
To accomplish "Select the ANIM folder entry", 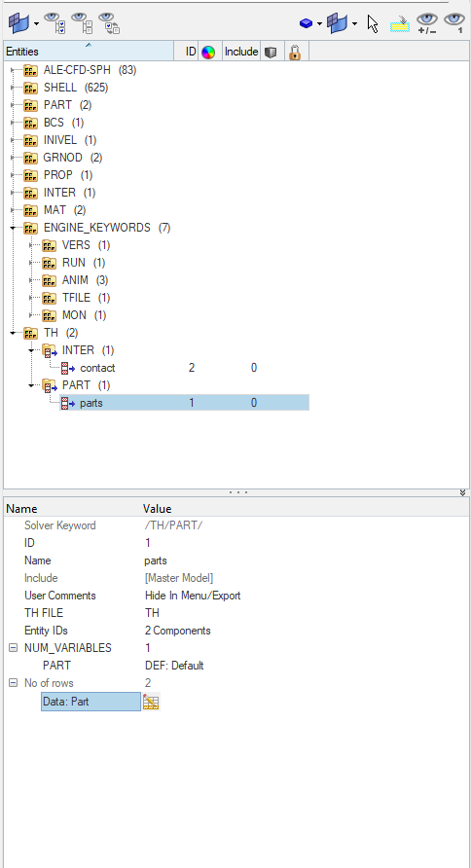I will [75, 280].
